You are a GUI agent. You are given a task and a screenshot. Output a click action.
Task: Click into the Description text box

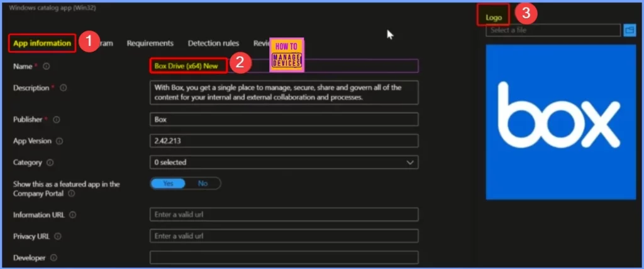(x=284, y=93)
